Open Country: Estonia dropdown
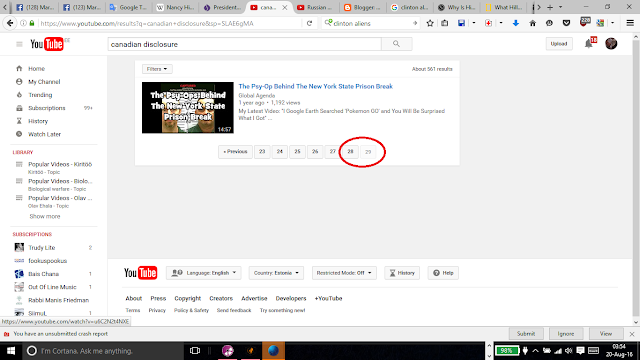This screenshot has width=640, height=360. coord(276,273)
